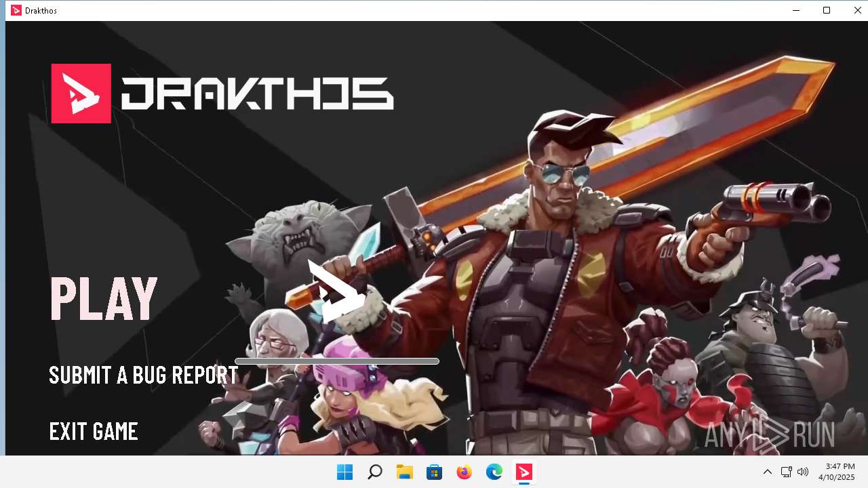Screen dimensions: 868x488
Task: Launch File Explorer from taskbar
Action: pos(405,472)
